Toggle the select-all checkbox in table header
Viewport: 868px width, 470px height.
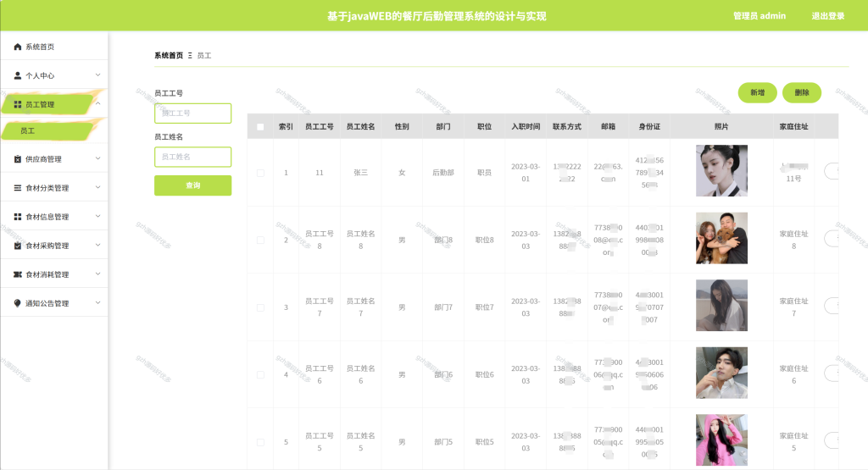click(260, 127)
